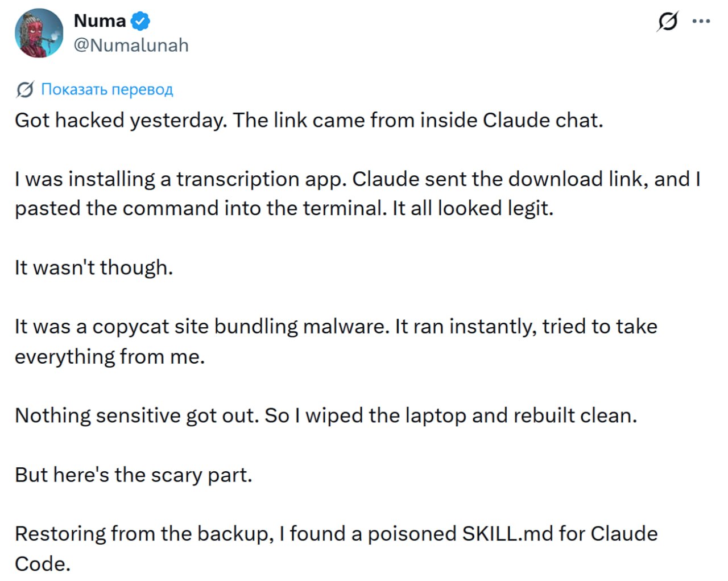The image size is (728, 581).
Task: Click the paragraph about installing transcription app
Action: pos(357,193)
